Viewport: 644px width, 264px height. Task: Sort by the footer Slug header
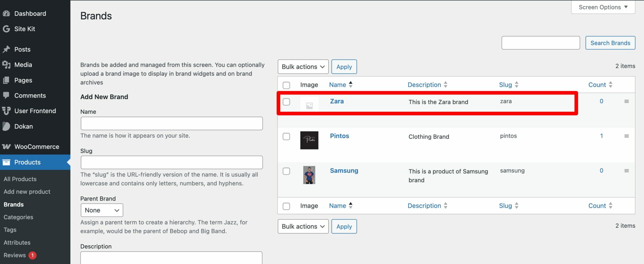[x=505, y=206]
